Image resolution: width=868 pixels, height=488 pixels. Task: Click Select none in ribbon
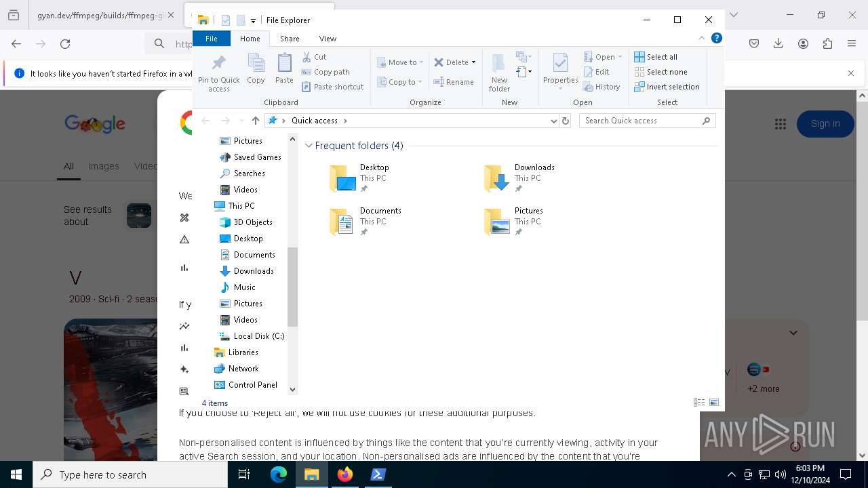tap(660, 72)
